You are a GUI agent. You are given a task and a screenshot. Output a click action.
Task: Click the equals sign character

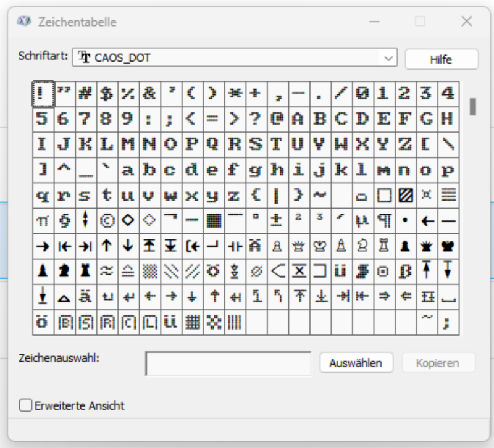(213, 118)
